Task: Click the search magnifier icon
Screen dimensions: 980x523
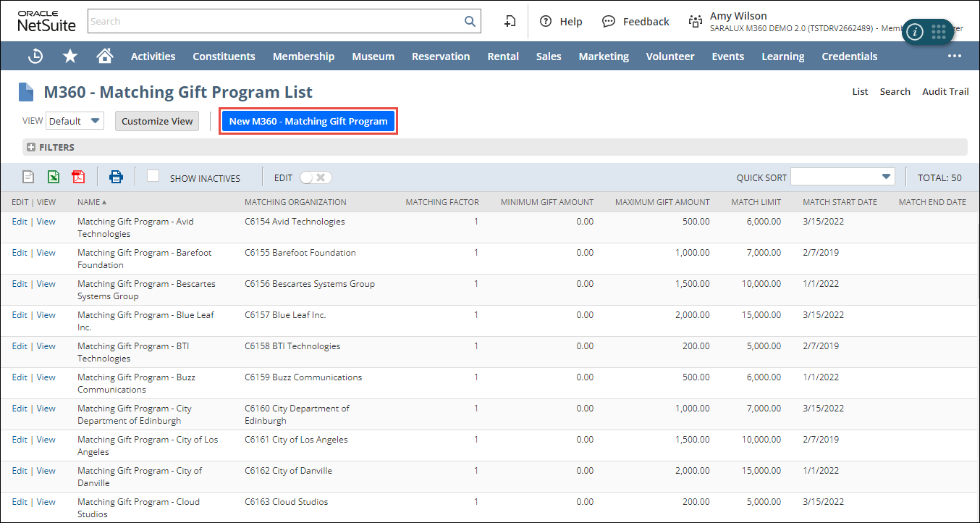Action: 470,21
